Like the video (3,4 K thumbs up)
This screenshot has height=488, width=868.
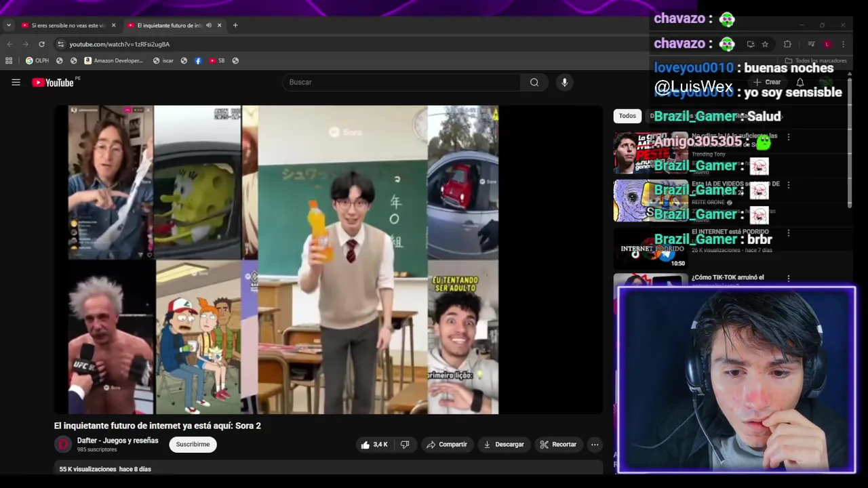(x=374, y=445)
